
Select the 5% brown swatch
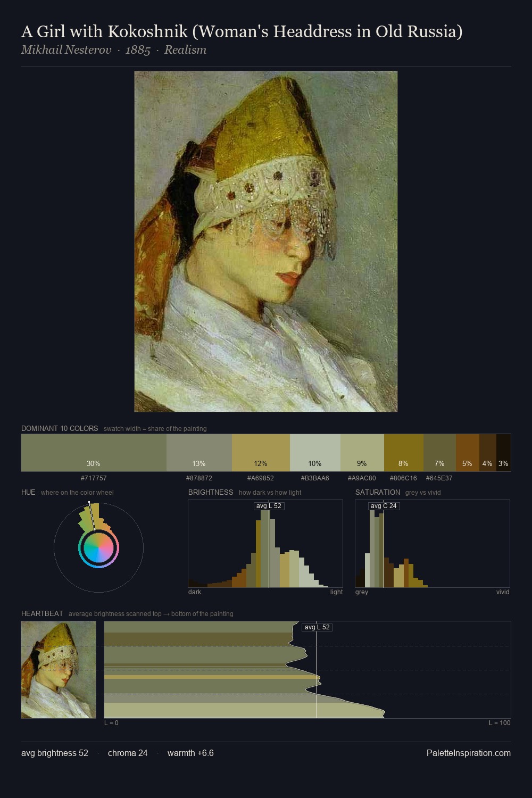click(468, 453)
